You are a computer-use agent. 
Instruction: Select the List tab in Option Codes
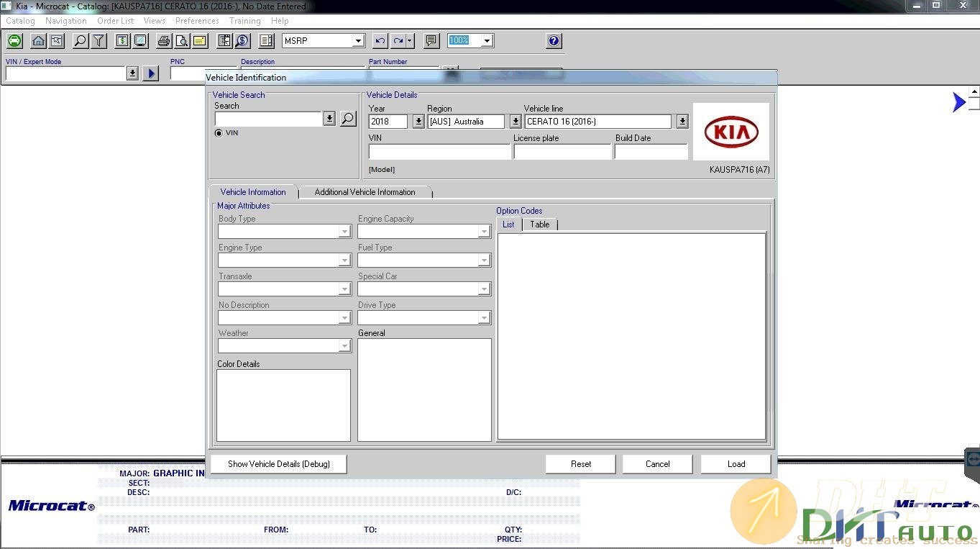pos(508,224)
